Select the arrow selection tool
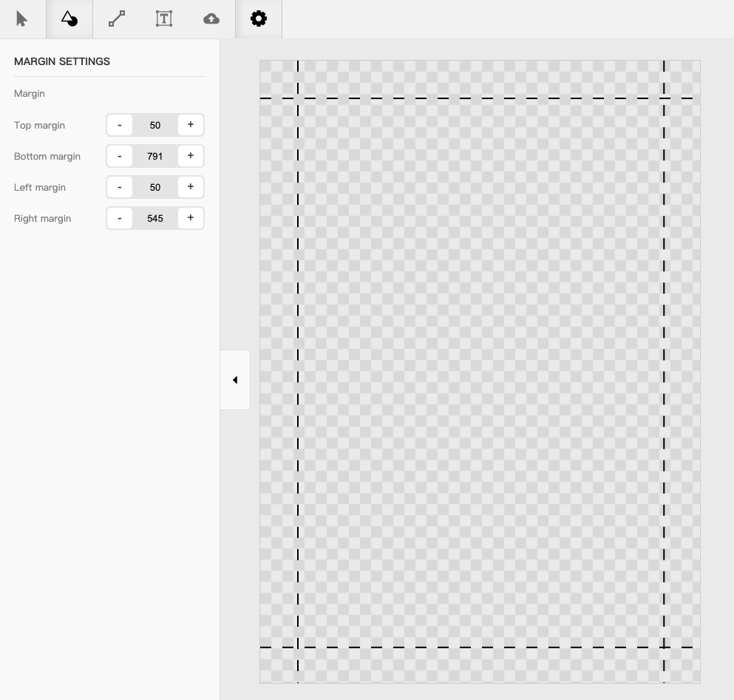This screenshot has height=700, width=734. (22, 18)
